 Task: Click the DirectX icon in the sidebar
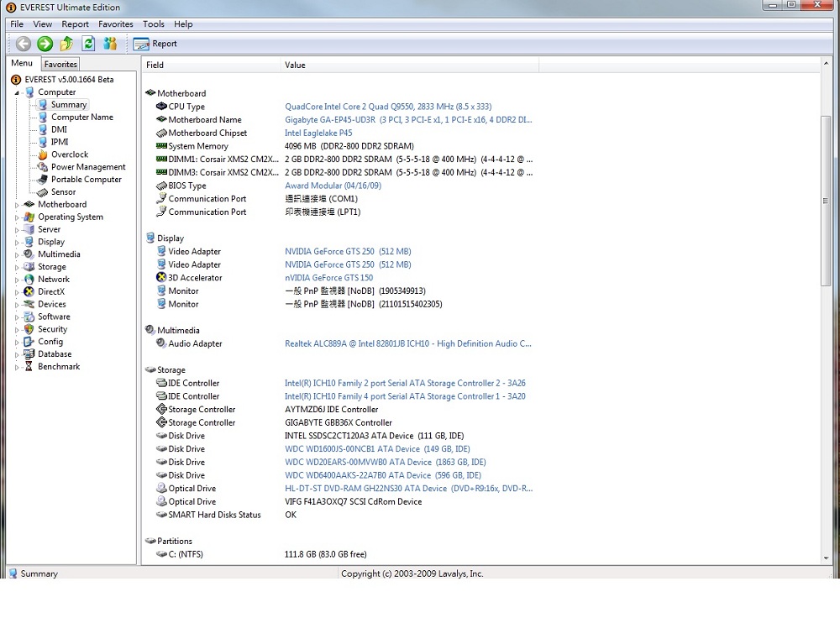[x=29, y=292]
